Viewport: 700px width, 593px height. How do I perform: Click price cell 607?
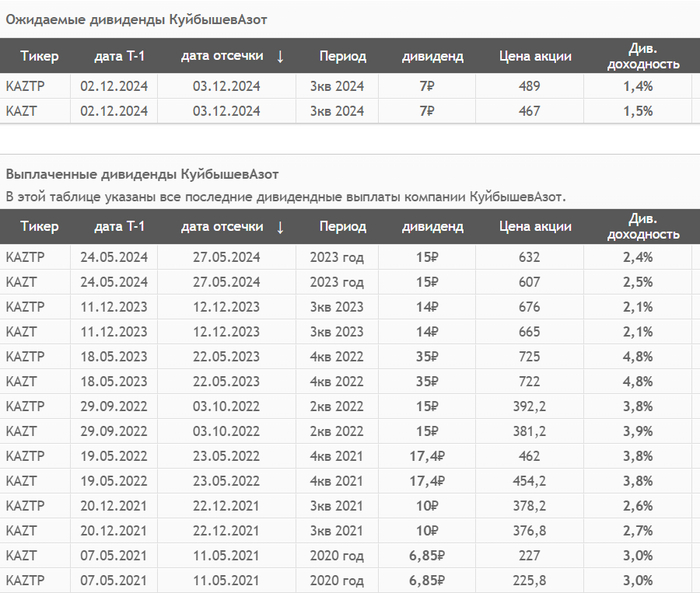pos(529,282)
